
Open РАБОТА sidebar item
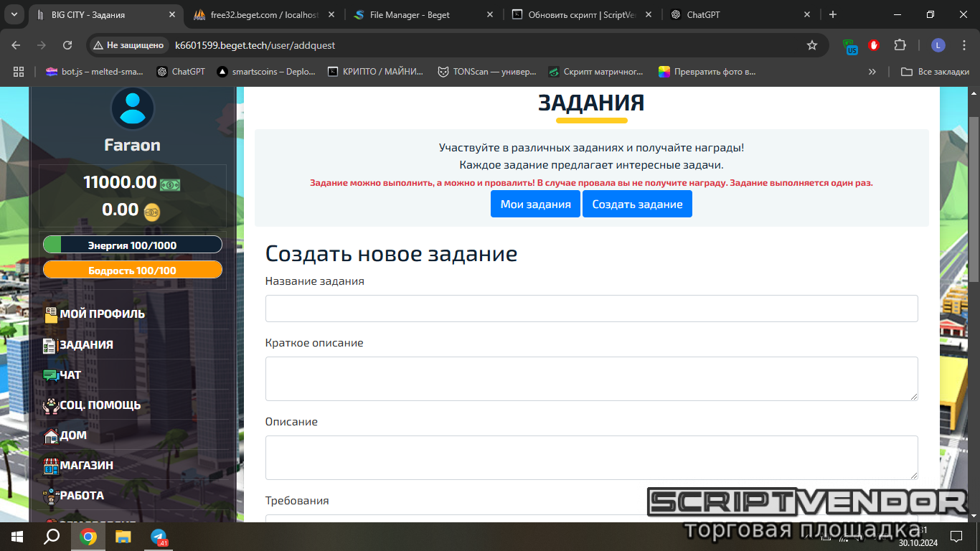(x=74, y=496)
